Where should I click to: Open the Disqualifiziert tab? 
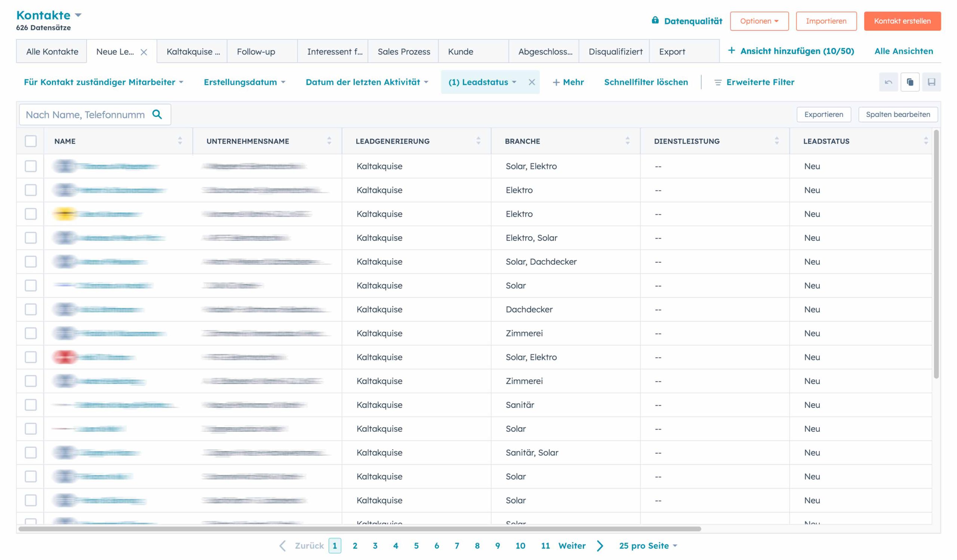pos(615,52)
